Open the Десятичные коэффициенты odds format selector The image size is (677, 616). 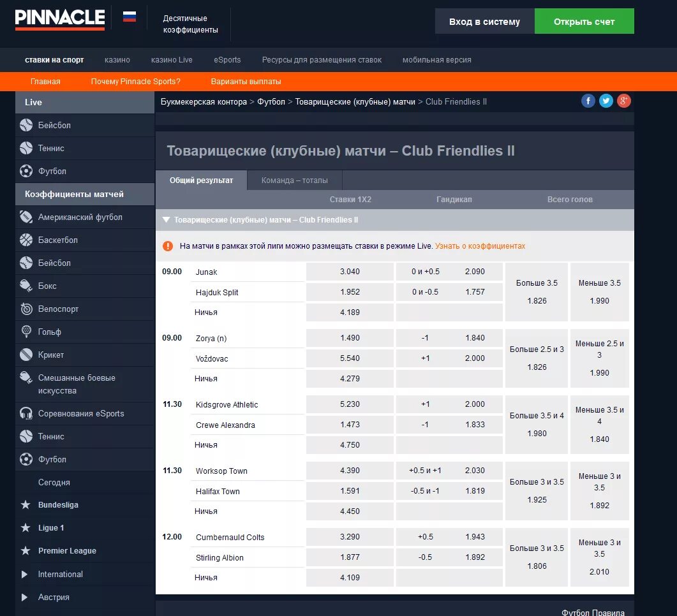pos(190,24)
